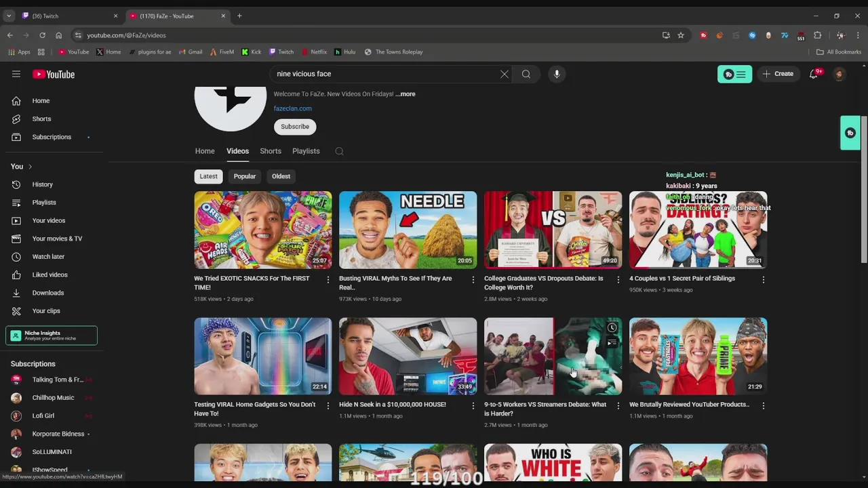Open options menu for College Graduates VS Dropouts video
Image resolution: width=868 pixels, height=488 pixels.
(x=618, y=279)
